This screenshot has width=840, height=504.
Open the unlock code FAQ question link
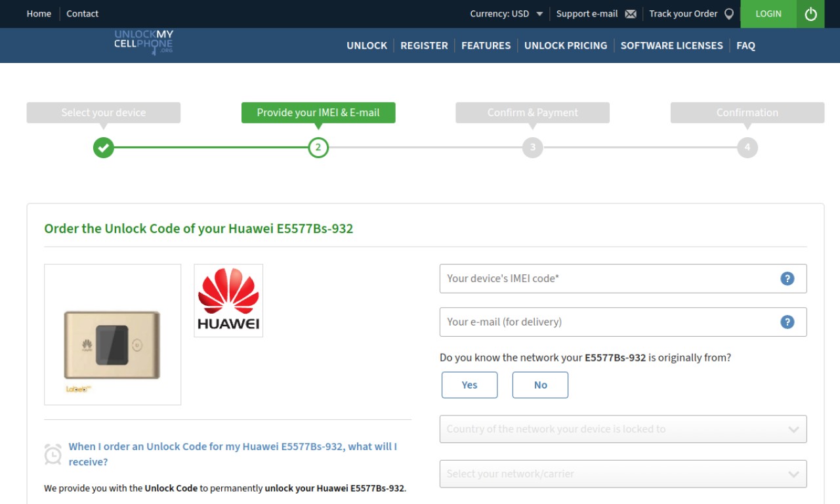233,454
